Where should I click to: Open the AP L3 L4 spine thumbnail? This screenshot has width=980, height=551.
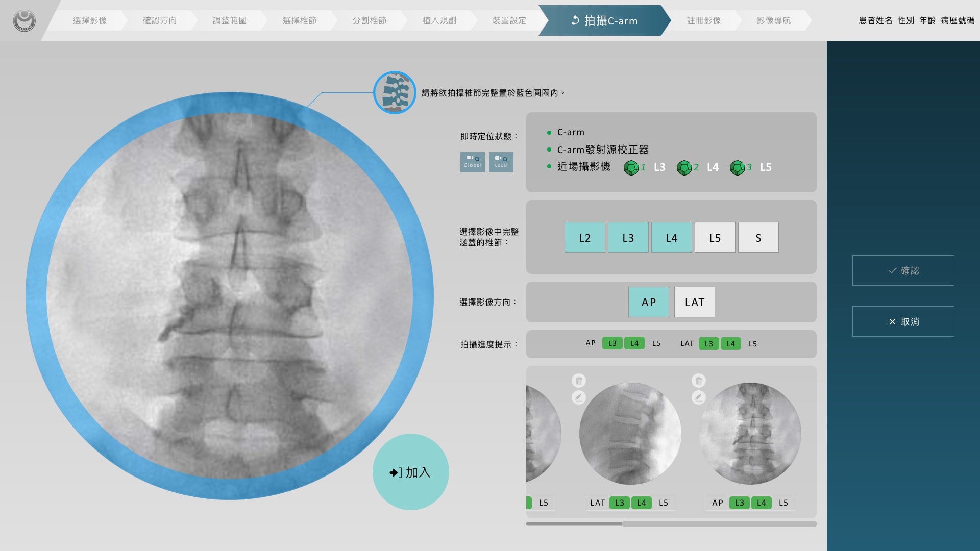pyautogui.click(x=750, y=434)
